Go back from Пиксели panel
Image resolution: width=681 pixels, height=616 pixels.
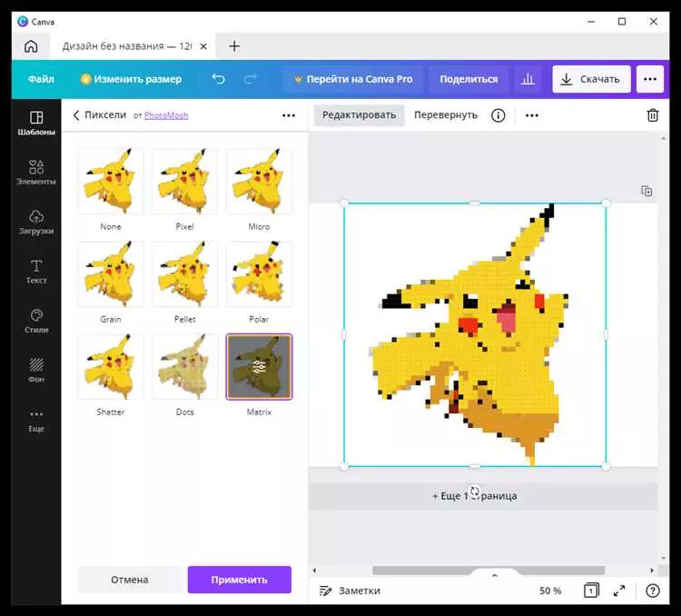coord(76,115)
